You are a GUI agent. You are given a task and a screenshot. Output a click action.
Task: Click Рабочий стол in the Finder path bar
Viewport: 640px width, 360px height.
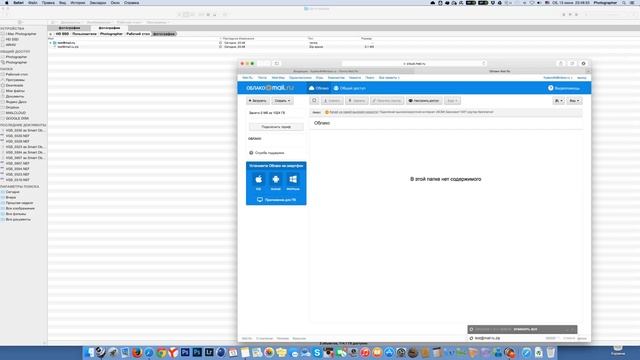click(138, 34)
